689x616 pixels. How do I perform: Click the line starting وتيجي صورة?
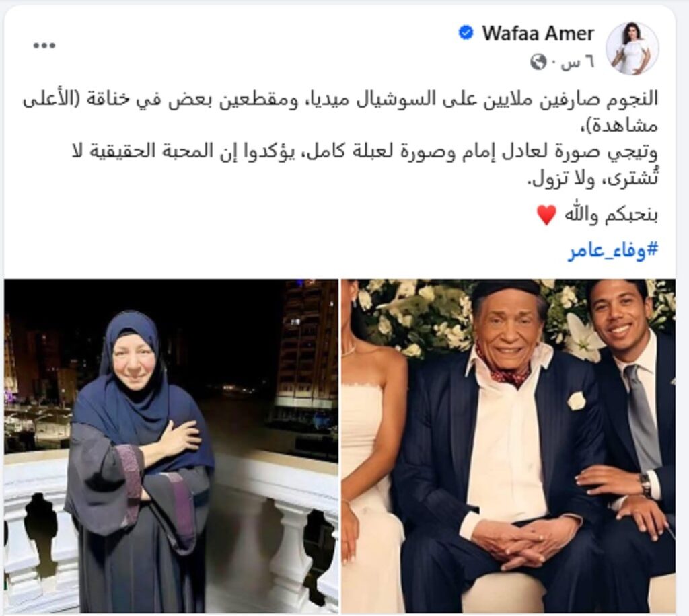point(365,151)
